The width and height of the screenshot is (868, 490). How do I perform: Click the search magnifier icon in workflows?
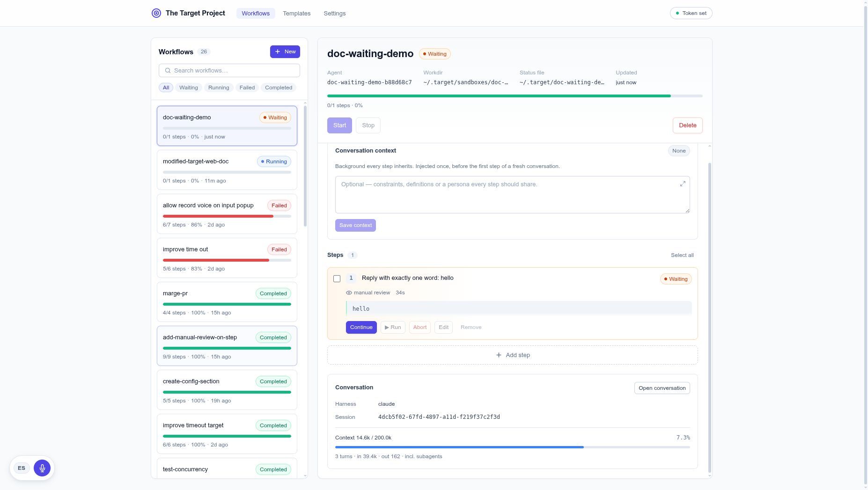tap(168, 71)
